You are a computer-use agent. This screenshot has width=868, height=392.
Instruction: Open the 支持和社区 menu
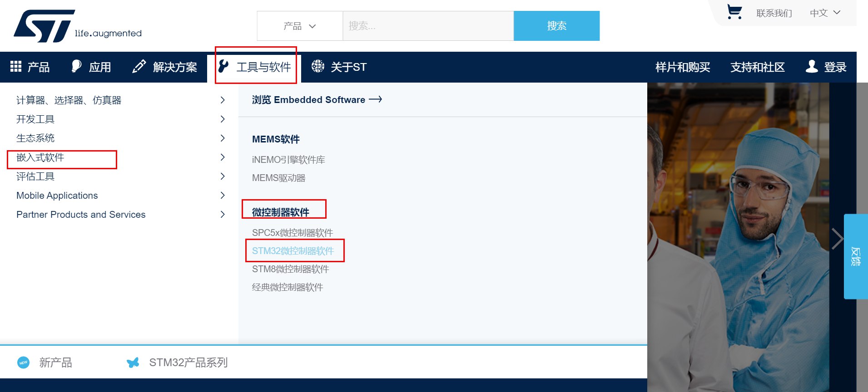(757, 67)
